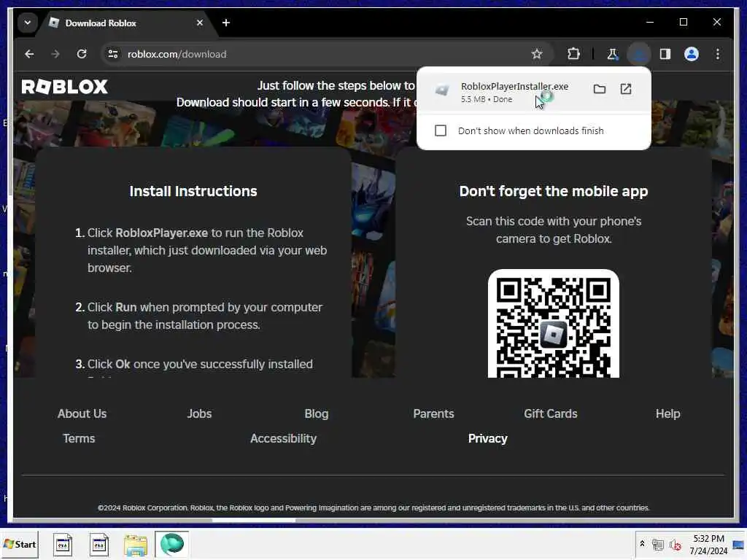Screen dimensions: 747x560
Task: Open the Blog footer link
Action: click(317, 414)
